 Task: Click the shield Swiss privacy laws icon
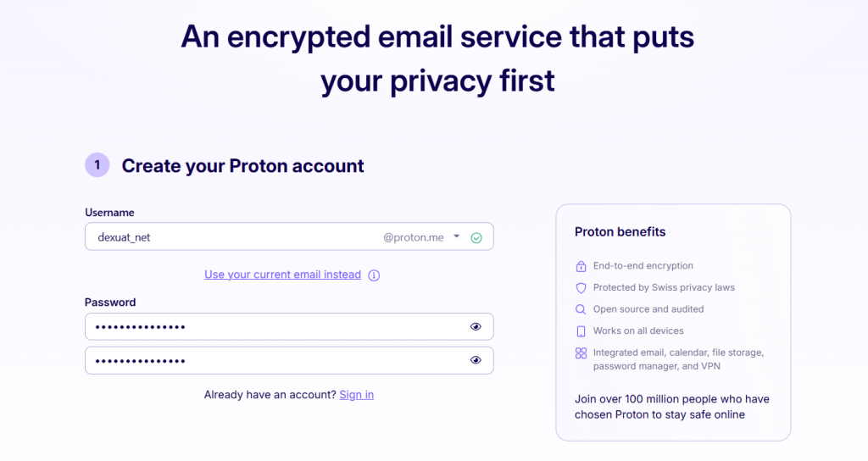coord(581,288)
